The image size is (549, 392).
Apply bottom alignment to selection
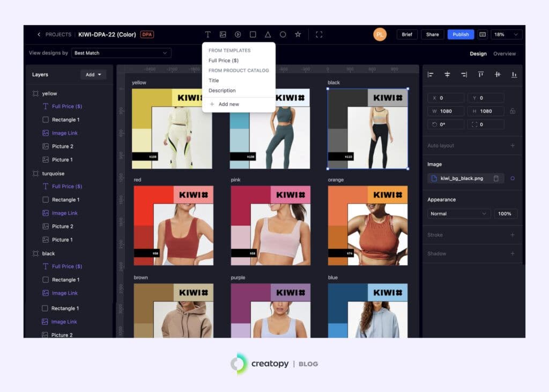point(514,75)
